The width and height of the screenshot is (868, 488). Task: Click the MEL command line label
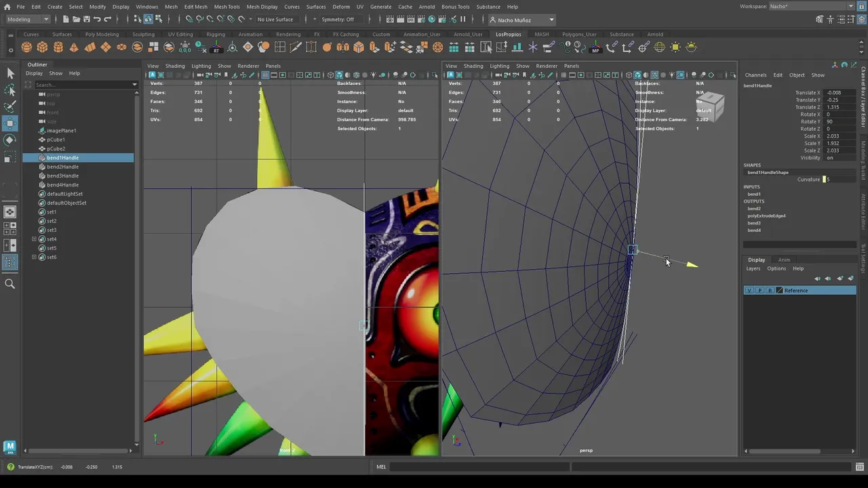click(x=381, y=467)
